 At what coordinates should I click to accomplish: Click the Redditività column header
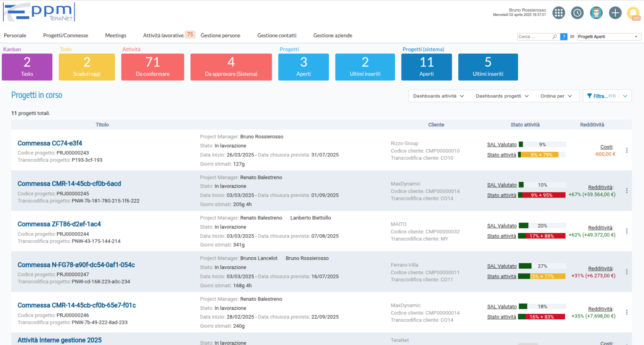[592, 125]
